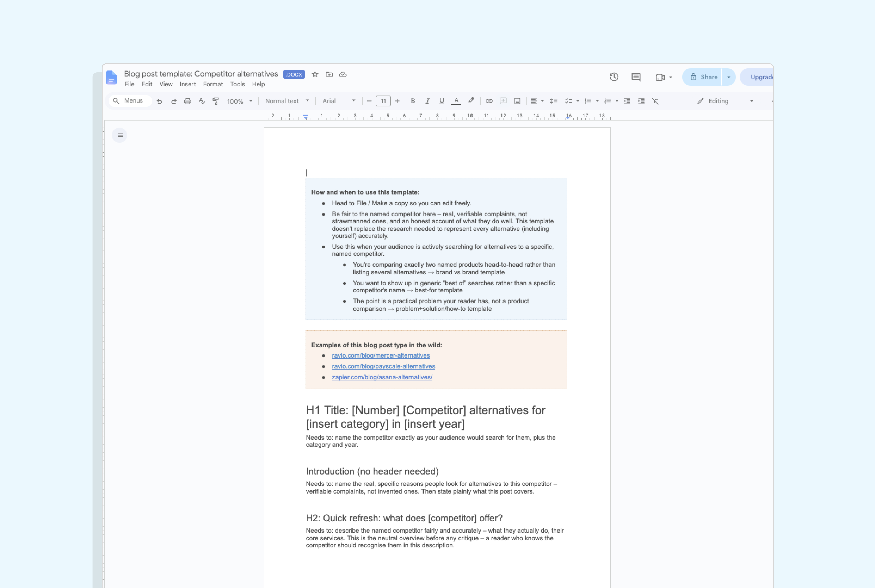The width and height of the screenshot is (875, 588).
Task: Click the move to folder icon
Action: pos(329,74)
